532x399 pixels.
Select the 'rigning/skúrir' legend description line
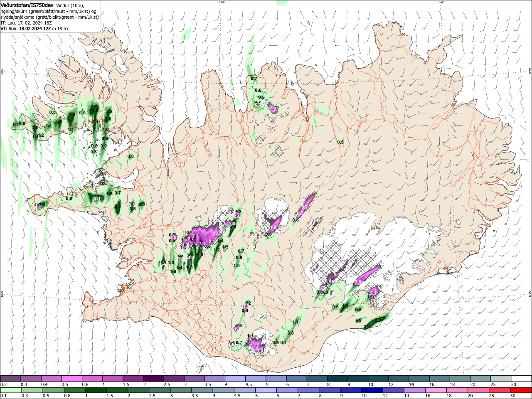pos(49,11)
